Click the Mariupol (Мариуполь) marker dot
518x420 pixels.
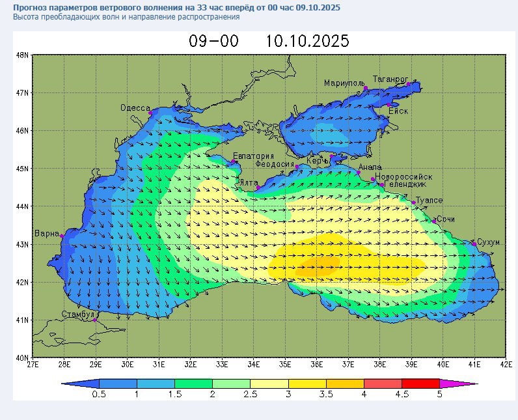(366, 89)
